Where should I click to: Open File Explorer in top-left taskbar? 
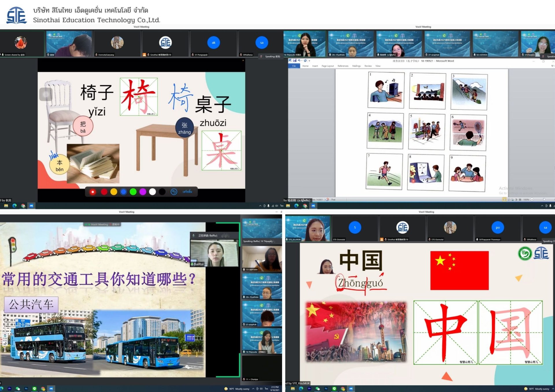coord(6,206)
